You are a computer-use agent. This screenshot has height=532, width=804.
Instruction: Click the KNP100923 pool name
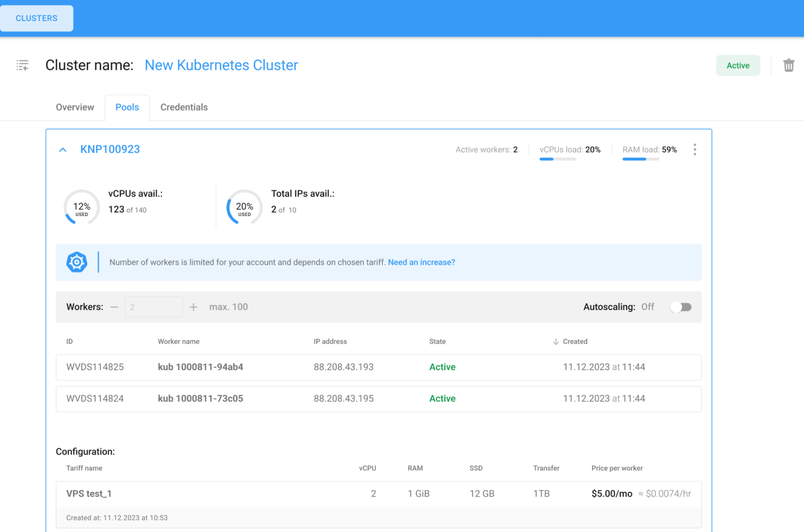110,149
